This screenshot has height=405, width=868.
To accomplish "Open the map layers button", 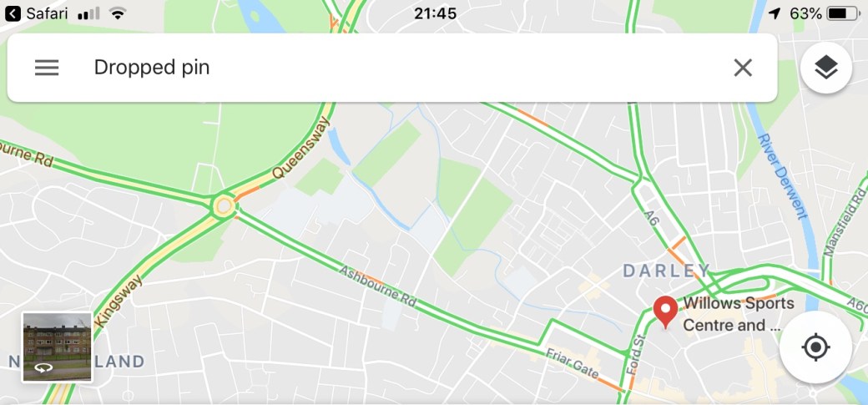I will [x=826, y=68].
